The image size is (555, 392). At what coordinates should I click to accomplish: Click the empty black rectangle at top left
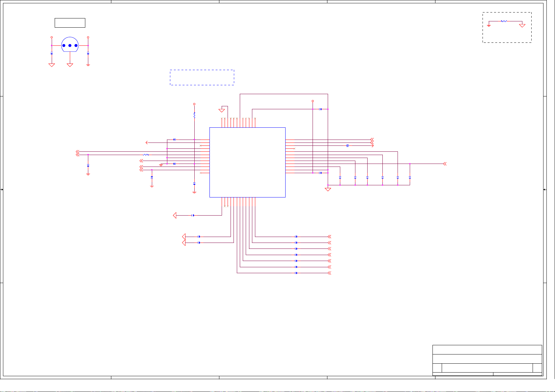point(70,23)
